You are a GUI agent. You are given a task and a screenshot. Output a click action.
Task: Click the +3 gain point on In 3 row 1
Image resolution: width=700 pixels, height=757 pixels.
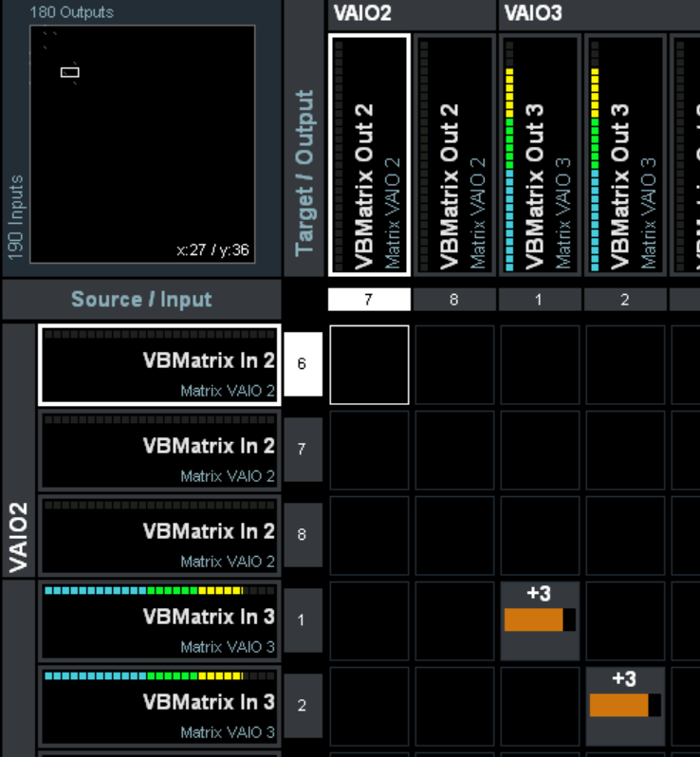coord(540,620)
